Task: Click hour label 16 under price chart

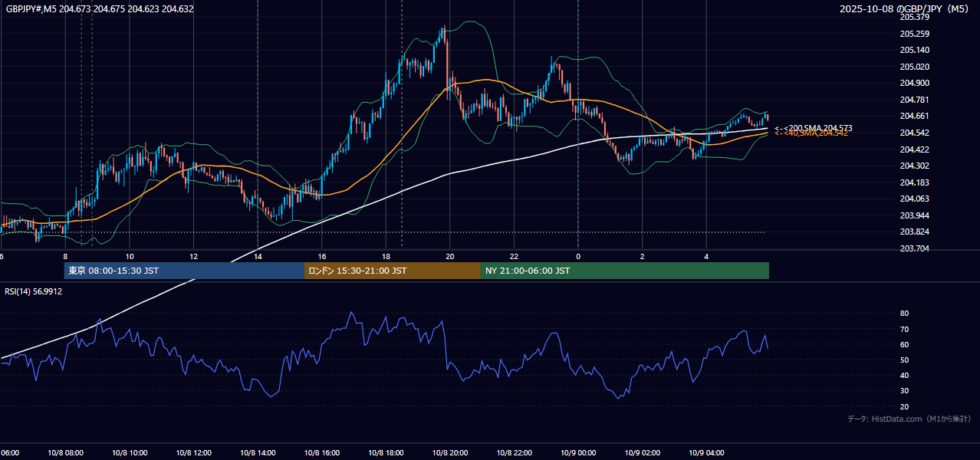Action: click(x=322, y=257)
